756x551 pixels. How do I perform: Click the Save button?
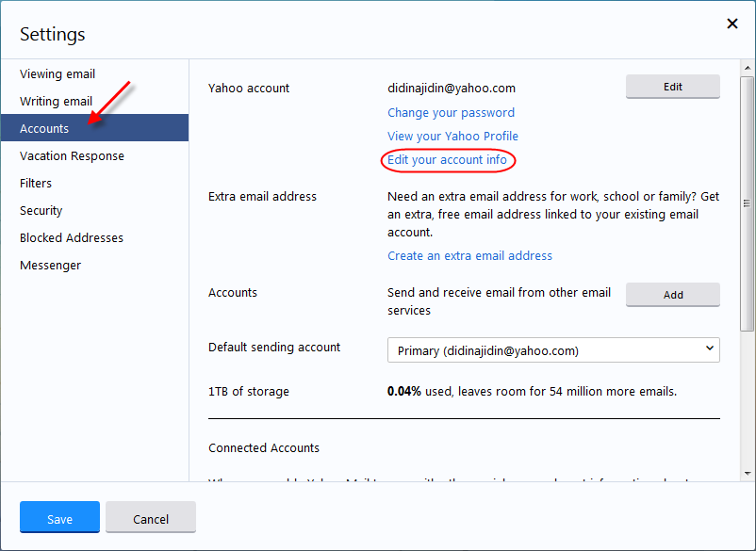tap(59, 517)
